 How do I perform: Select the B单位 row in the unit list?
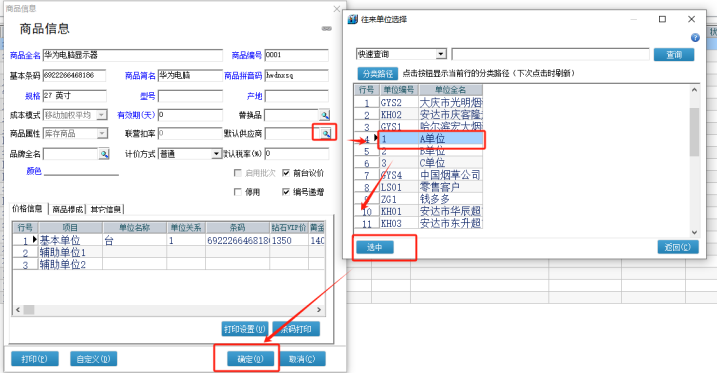point(419,151)
